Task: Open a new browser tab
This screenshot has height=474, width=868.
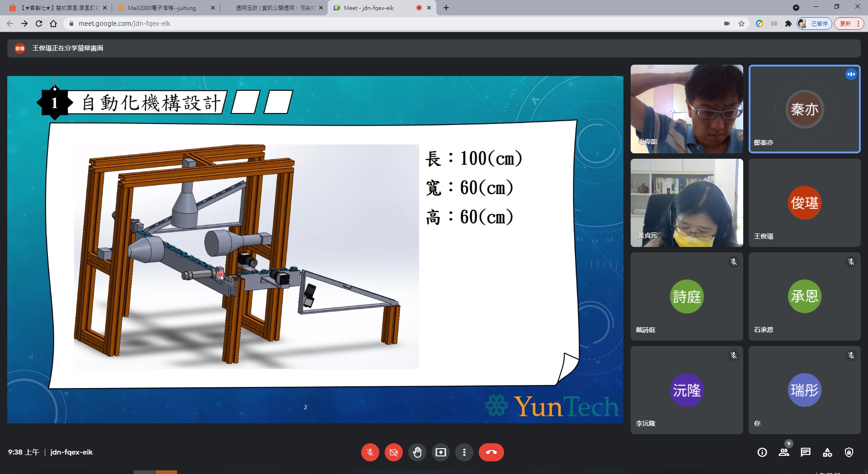Action: coord(446,8)
